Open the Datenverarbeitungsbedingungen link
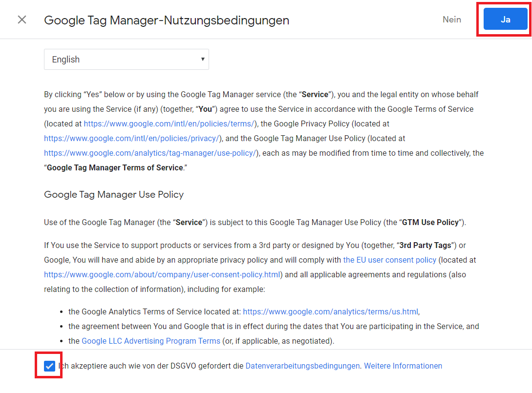The width and height of the screenshot is (532, 393). pyautogui.click(x=302, y=366)
